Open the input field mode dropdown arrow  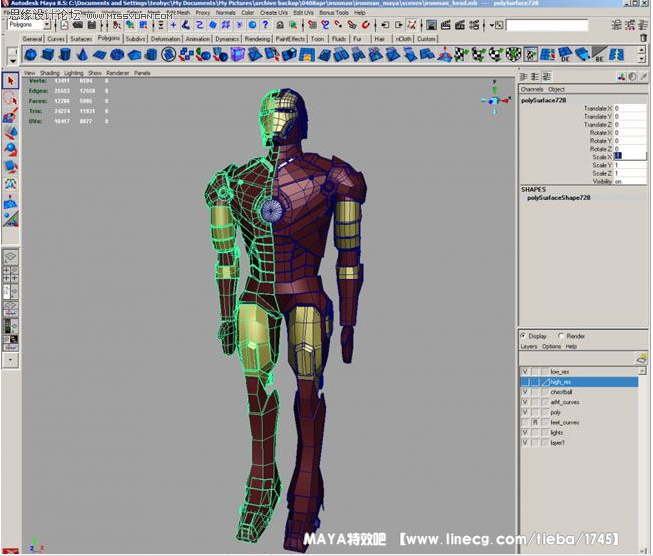coord(492,25)
